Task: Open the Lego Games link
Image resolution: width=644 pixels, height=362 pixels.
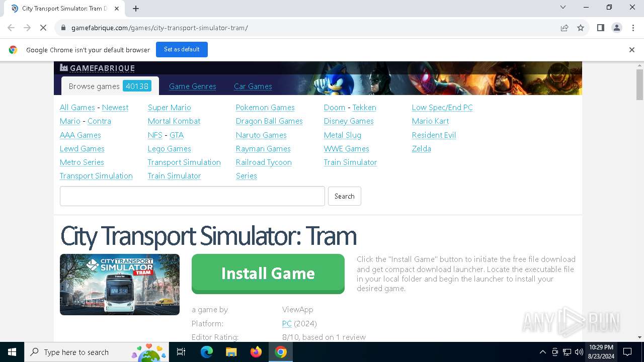Action: click(170, 149)
